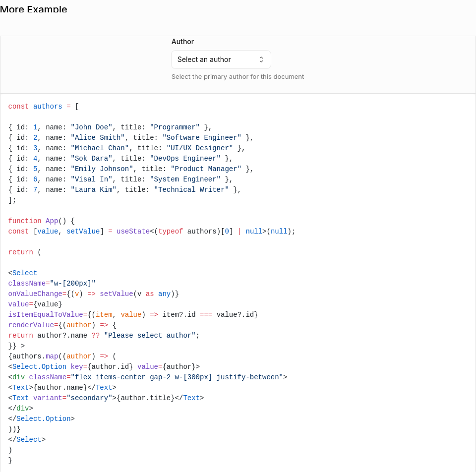
Task: Click the code line containing "Visal In"
Action: point(120,179)
